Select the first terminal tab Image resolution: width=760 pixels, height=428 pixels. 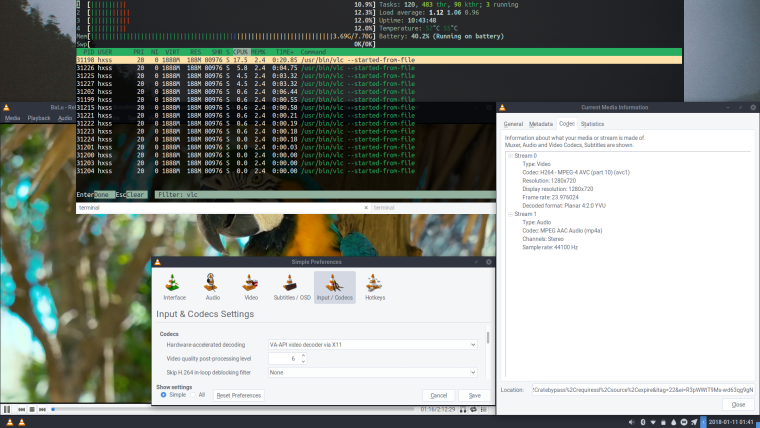point(223,207)
